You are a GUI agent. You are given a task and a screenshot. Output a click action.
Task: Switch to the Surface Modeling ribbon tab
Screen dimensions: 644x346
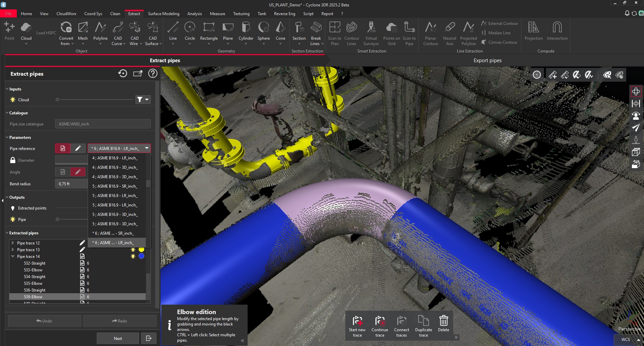point(164,13)
